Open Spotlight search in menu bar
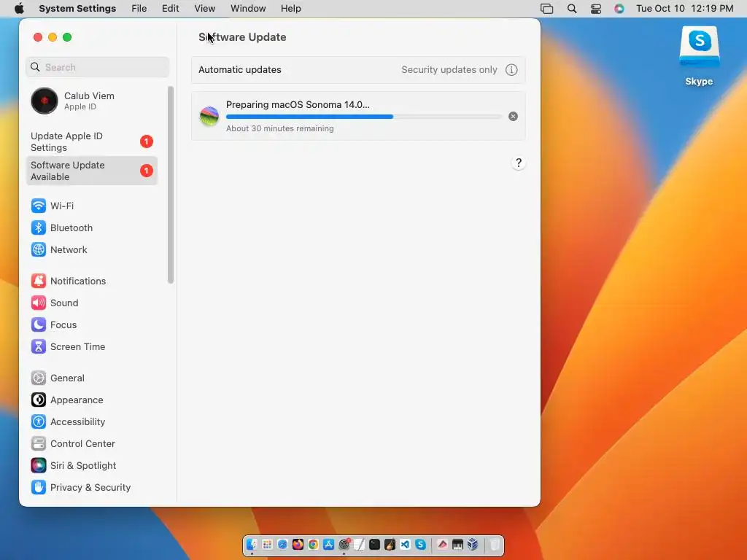This screenshot has width=747, height=560. [572, 9]
